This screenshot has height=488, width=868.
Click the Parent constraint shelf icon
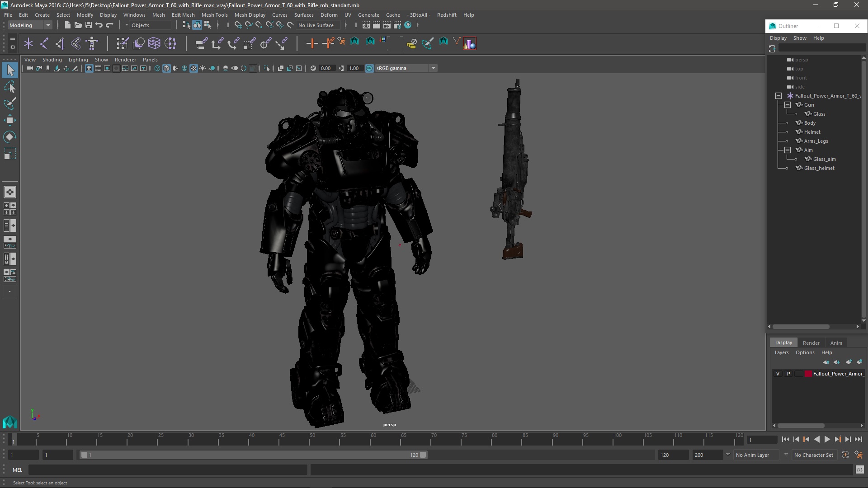[201, 43]
